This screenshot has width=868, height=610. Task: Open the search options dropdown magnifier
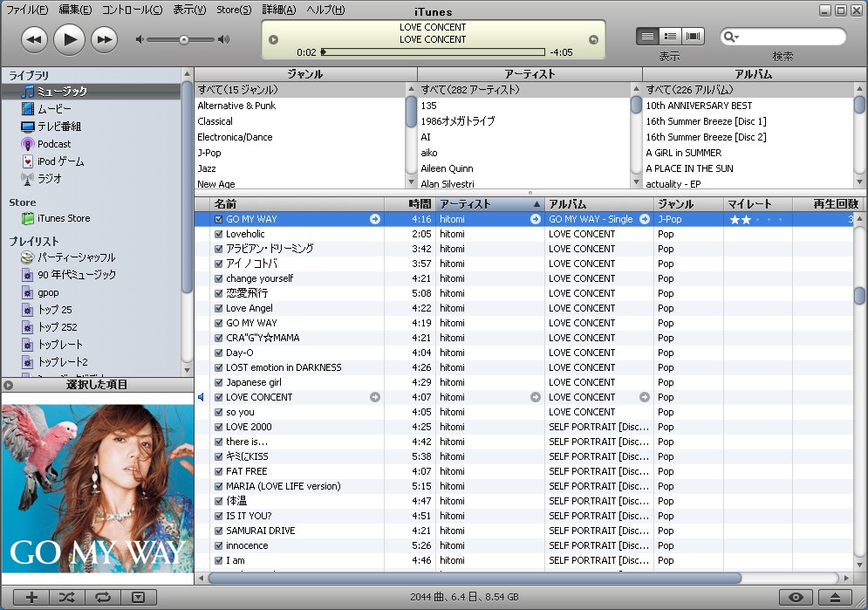(731, 37)
